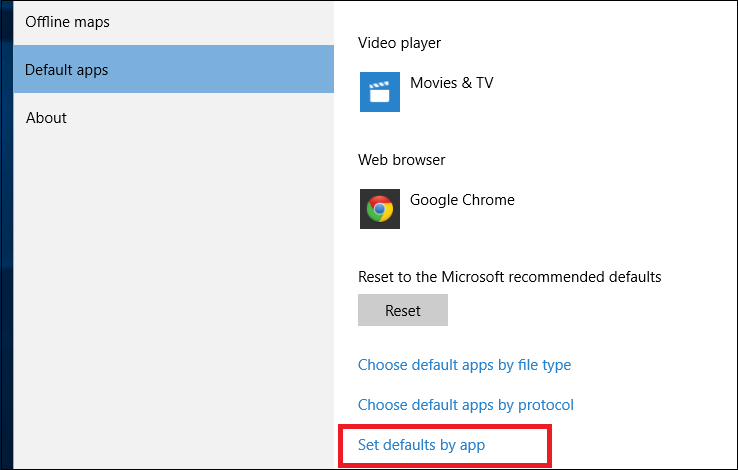This screenshot has width=738, height=470.
Task: Select the Default apps sidebar item
Action: click(x=174, y=69)
